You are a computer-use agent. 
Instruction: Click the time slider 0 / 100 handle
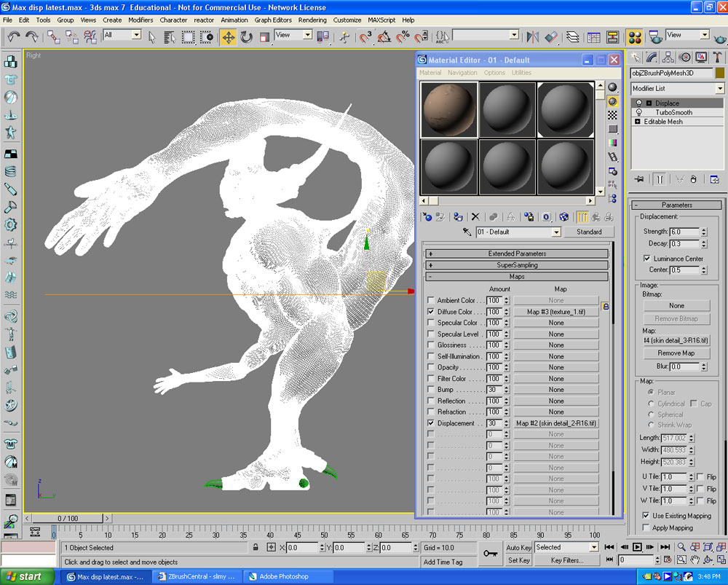pyautogui.click(x=68, y=518)
